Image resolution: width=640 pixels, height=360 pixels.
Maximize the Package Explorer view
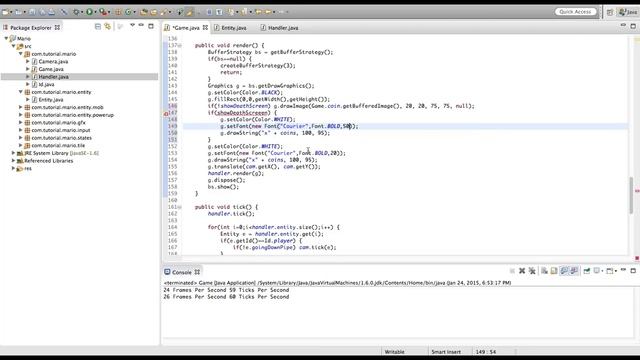[151, 26]
